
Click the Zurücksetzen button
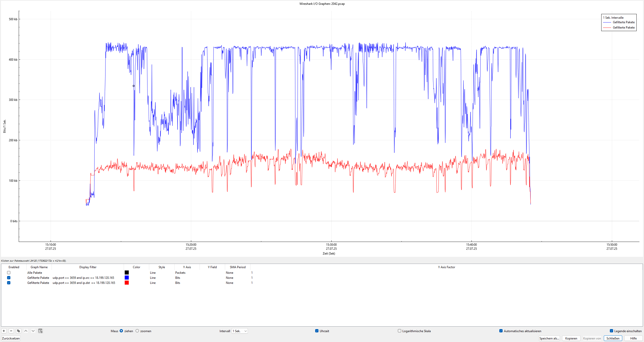pyautogui.click(x=11, y=338)
